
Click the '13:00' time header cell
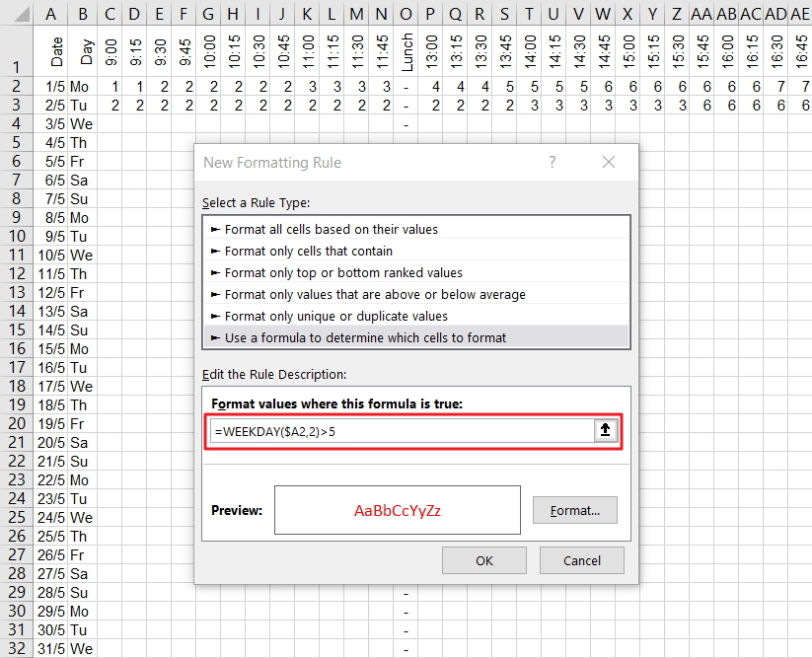click(x=430, y=50)
